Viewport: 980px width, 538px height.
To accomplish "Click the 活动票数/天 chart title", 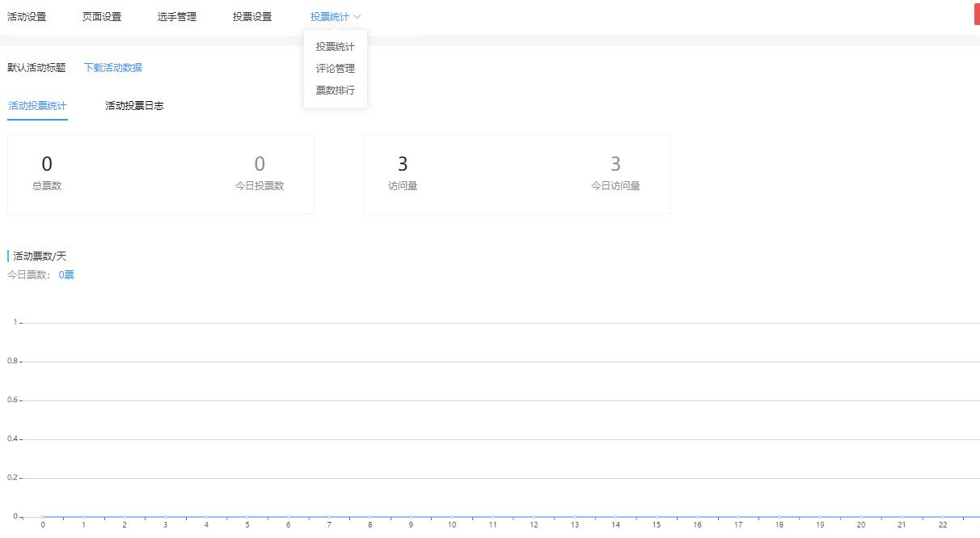I will [x=40, y=254].
